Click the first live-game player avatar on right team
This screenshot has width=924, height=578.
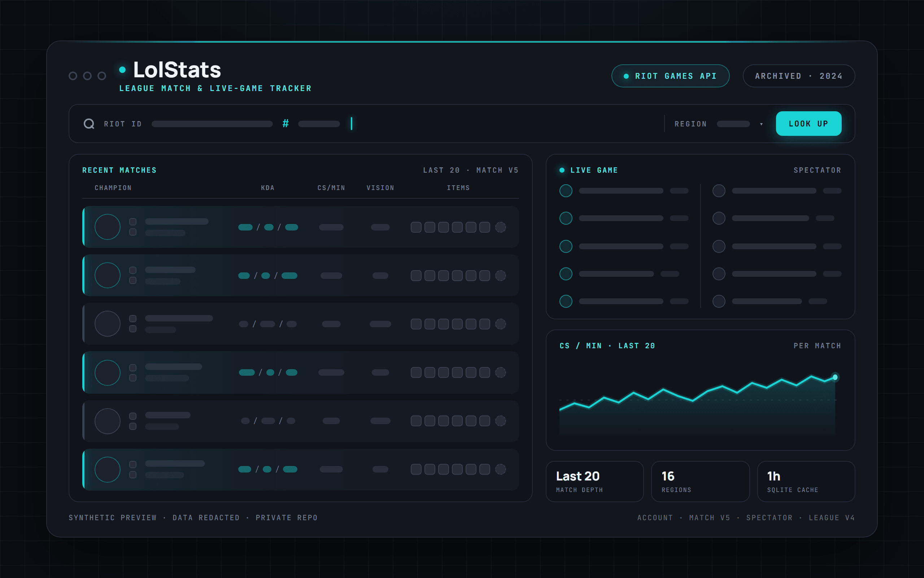[719, 191]
